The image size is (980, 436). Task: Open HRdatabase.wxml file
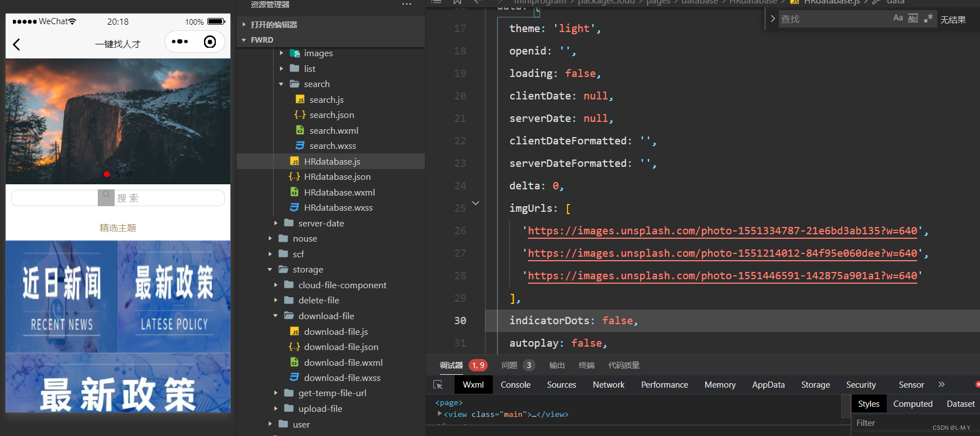tap(339, 192)
